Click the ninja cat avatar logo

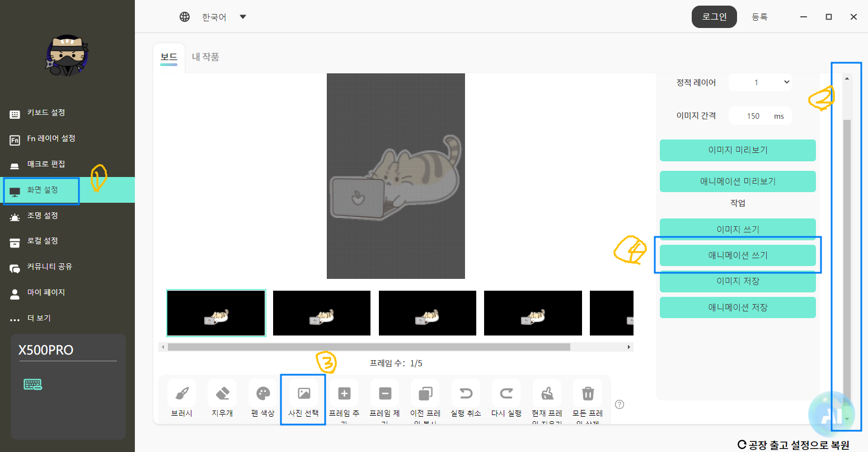click(67, 54)
